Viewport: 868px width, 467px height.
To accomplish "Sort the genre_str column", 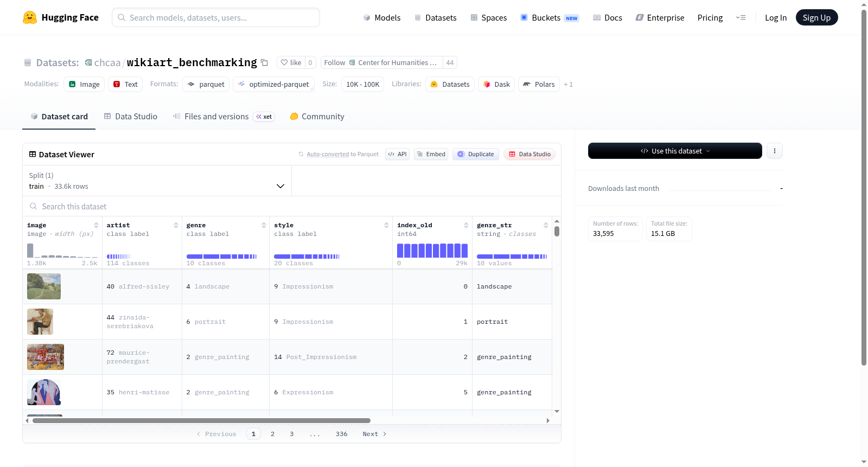I will coord(546,225).
